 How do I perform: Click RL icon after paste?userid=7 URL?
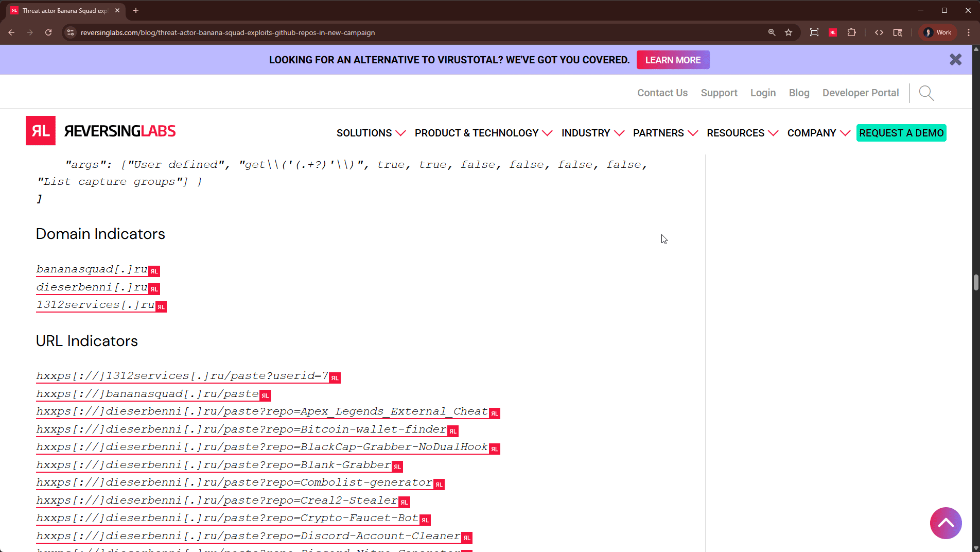click(335, 378)
